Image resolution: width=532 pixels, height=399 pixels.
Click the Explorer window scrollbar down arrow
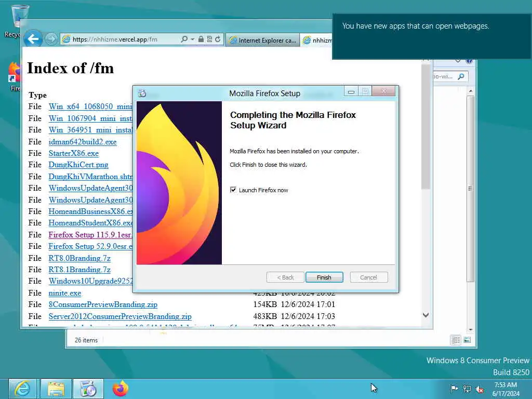pos(471,330)
